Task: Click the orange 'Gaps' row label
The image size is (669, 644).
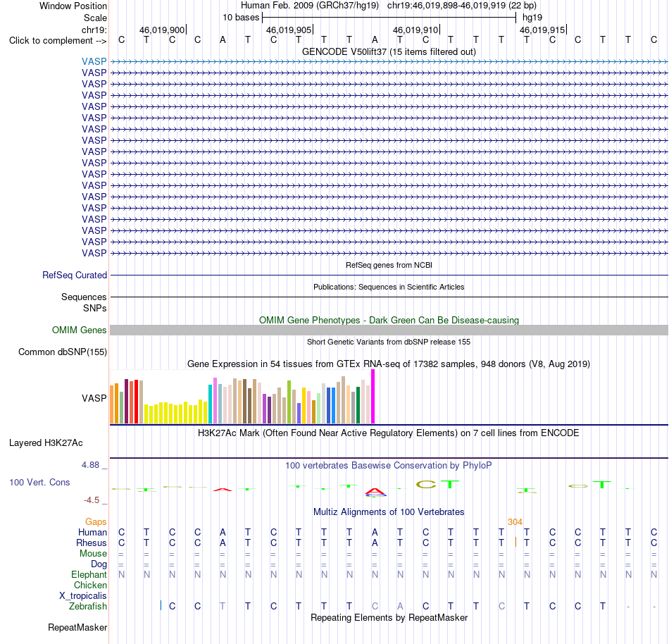Action: (x=96, y=522)
